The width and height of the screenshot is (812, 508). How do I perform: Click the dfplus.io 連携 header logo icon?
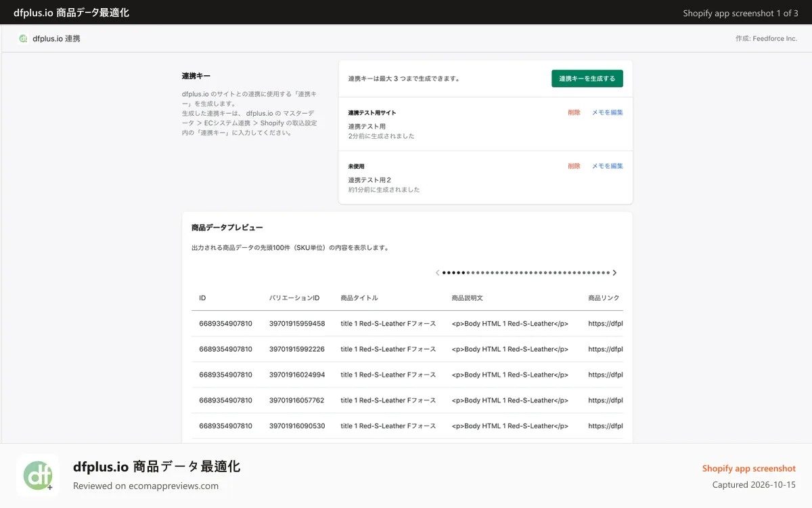coord(23,39)
